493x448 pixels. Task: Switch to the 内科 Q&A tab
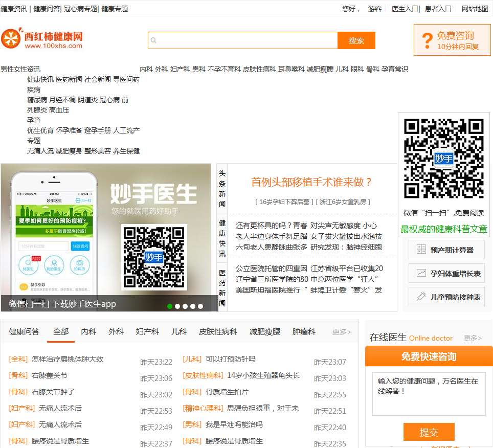[88, 332]
